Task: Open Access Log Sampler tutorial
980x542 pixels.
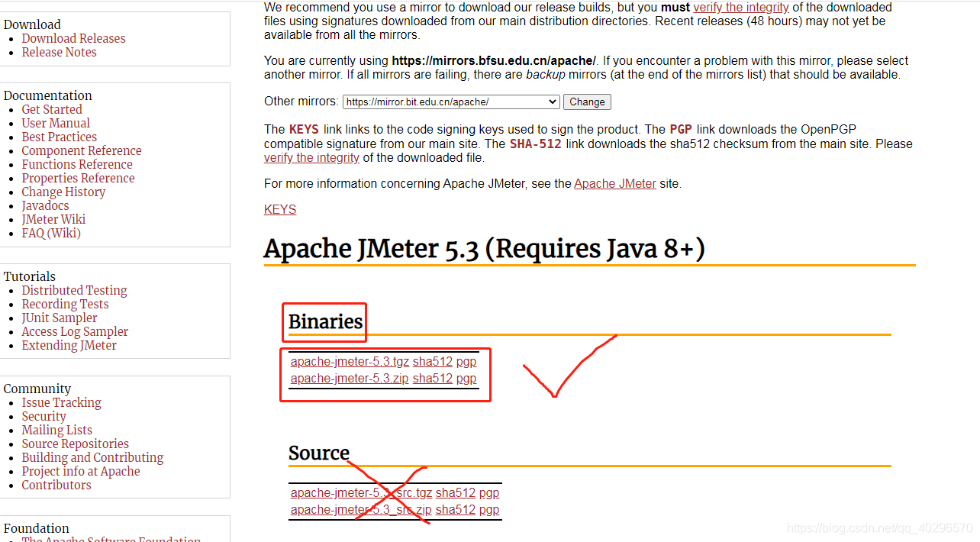Action: [x=75, y=331]
